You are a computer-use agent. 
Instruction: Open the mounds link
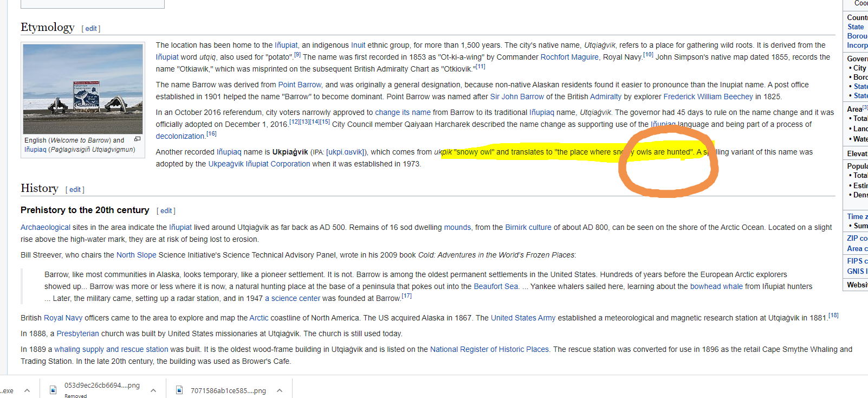click(x=457, y=227)
